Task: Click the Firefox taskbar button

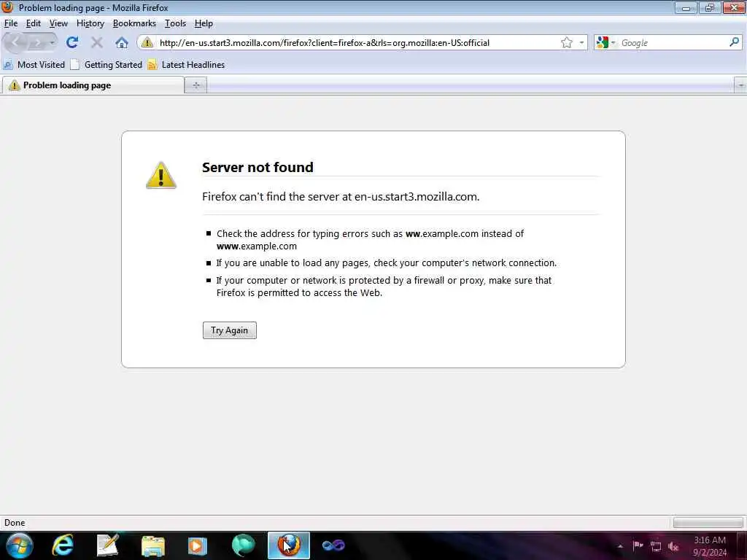Action: 289,545
